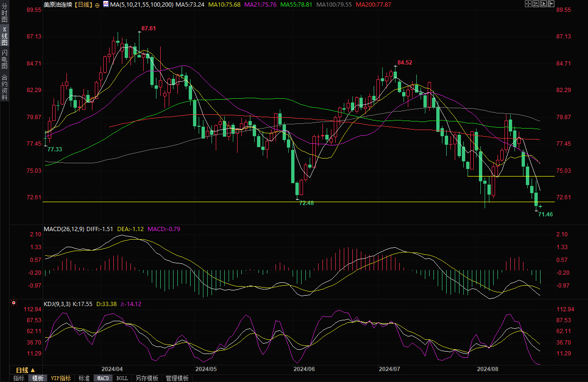This screenshot has width=588, height=382.
Task: Click the crosshair cursor icon at top right
Action: (x=528, y=4)
